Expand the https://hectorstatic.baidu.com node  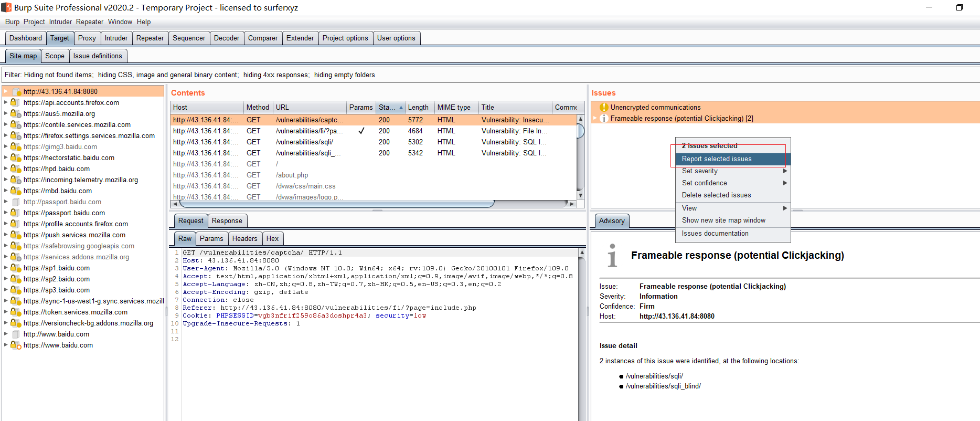6,157
